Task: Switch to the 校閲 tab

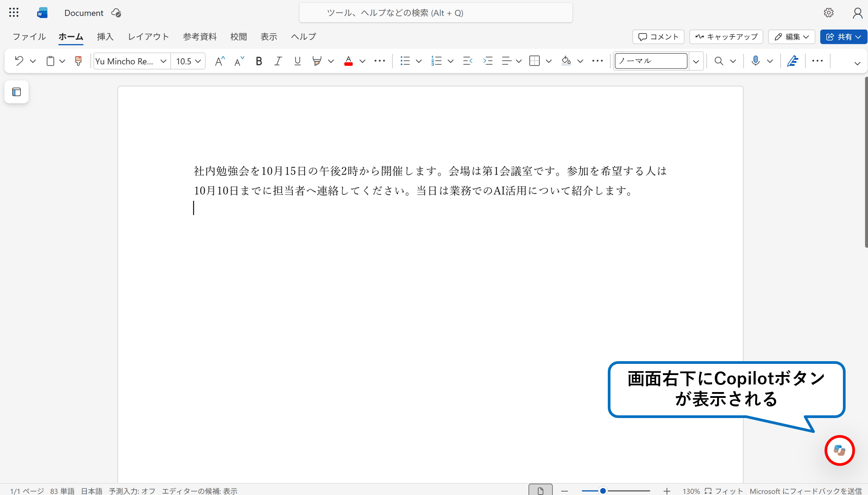Action: coord(239,37)
